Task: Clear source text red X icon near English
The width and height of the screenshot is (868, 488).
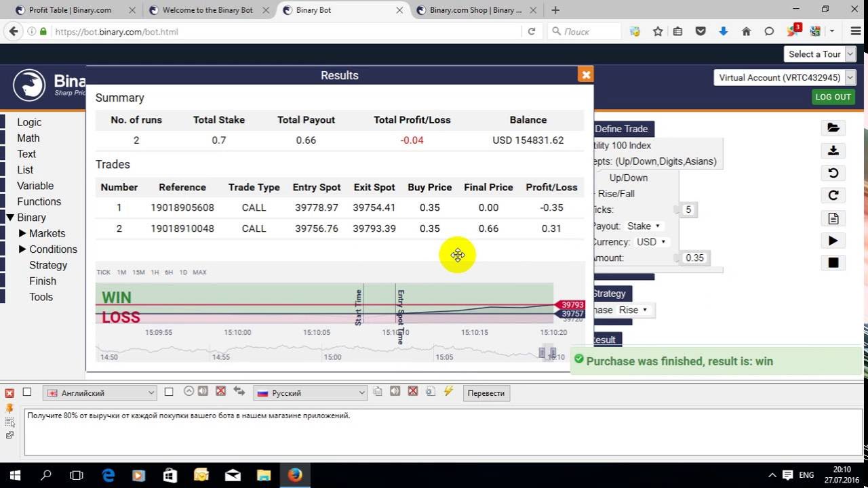Action: (x=220, y=391)
